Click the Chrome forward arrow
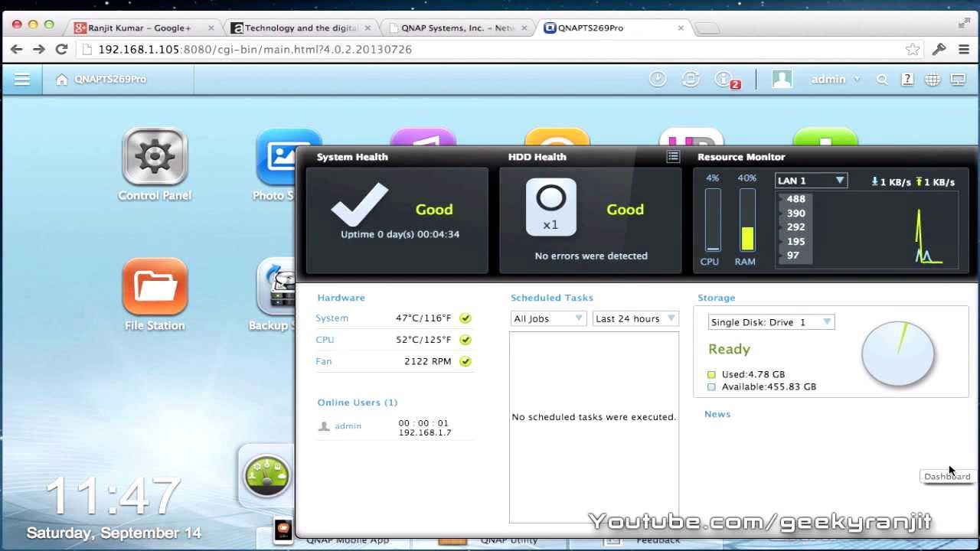 (x=38, y=49)
